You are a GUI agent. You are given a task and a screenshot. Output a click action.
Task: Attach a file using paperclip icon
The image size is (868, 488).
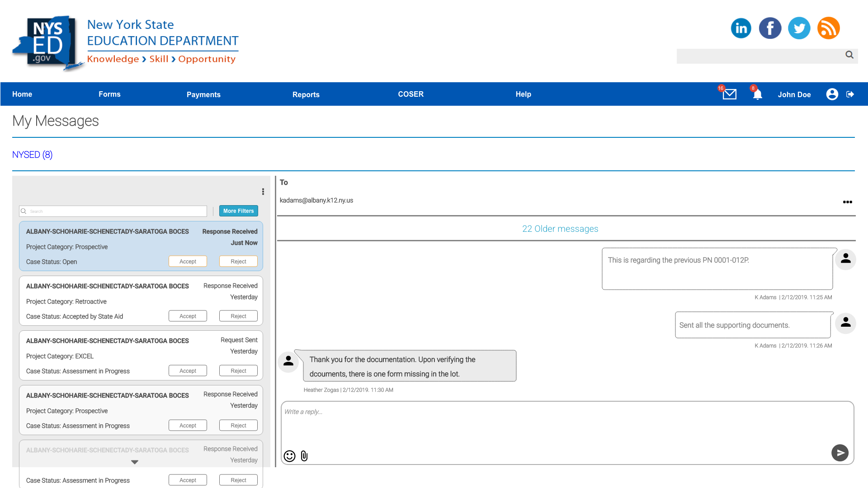pyautogui.click(x=304, y=456)
